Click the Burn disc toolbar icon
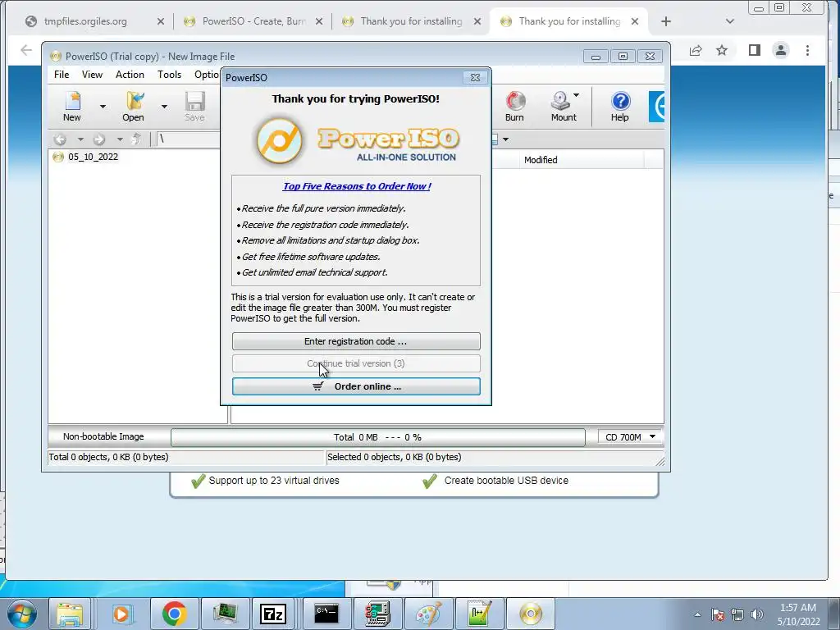 (x=514, y=106)
